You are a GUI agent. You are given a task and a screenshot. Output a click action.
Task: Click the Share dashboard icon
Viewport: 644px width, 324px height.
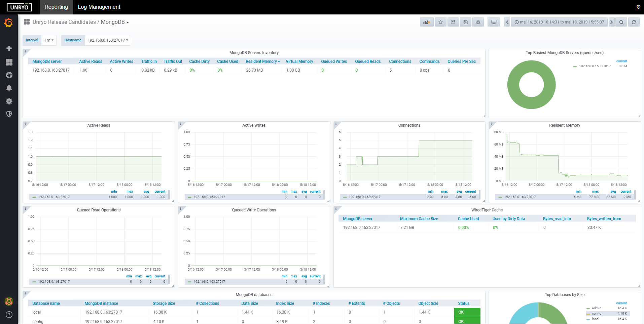[x=453, y=22]
